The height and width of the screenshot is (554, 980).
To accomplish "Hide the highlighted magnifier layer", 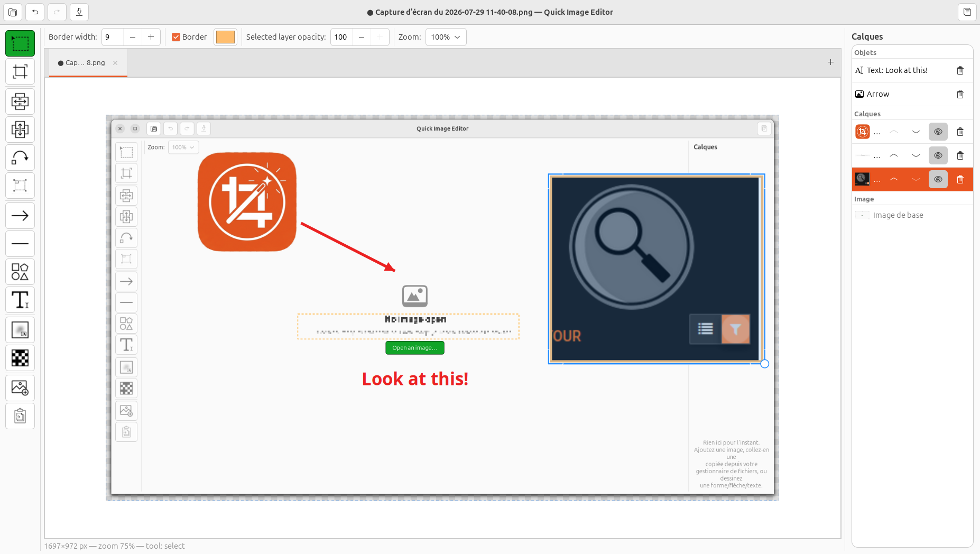I will pyautogui.click(x=938, y=179).
